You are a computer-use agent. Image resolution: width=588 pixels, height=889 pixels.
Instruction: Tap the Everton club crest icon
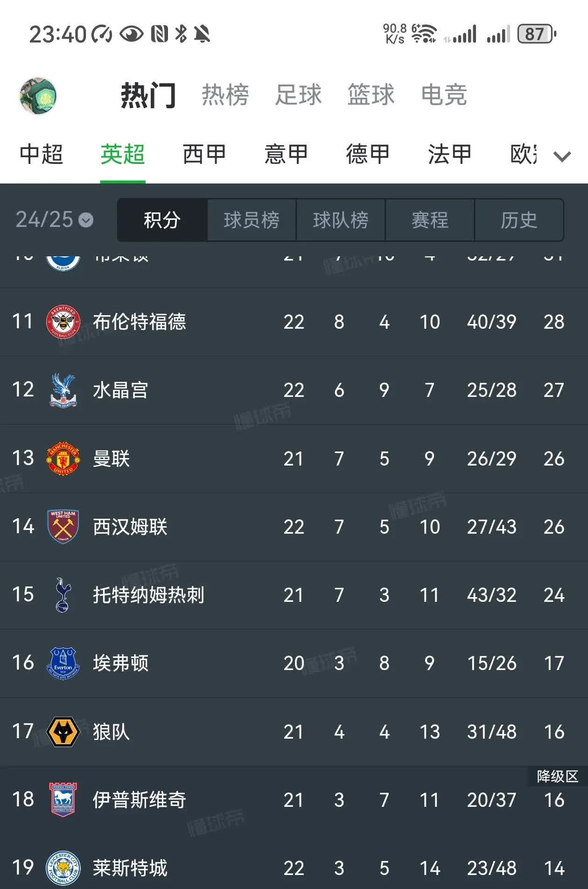coord(63,663)
